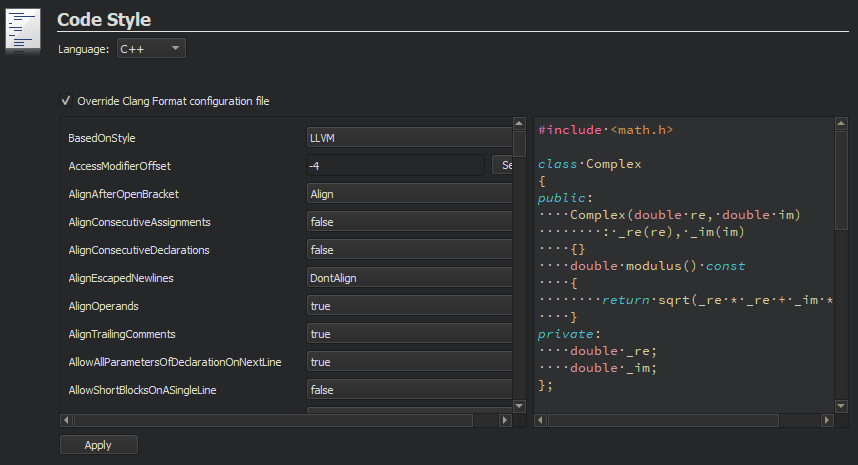This screenshot has height=465, width=858.
Task: Click settings list scroll-right arrow
Action: click(505, 420)
